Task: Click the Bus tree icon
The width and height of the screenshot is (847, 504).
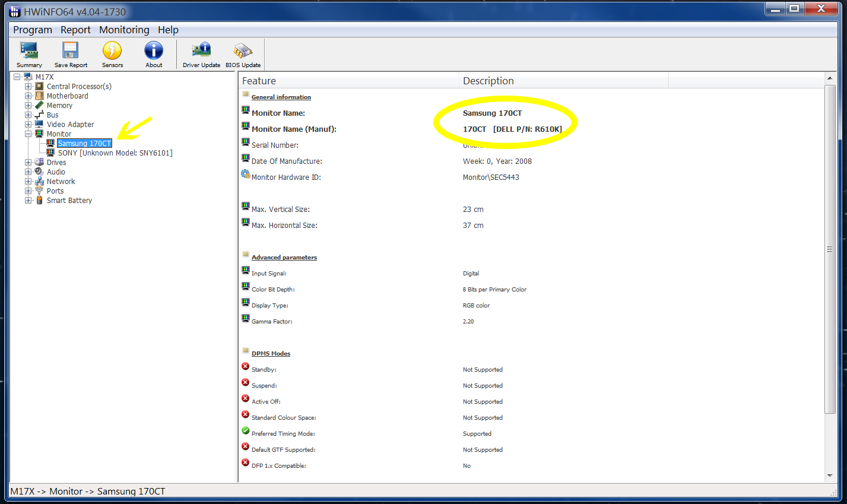Action: click(x=40, y=115)
